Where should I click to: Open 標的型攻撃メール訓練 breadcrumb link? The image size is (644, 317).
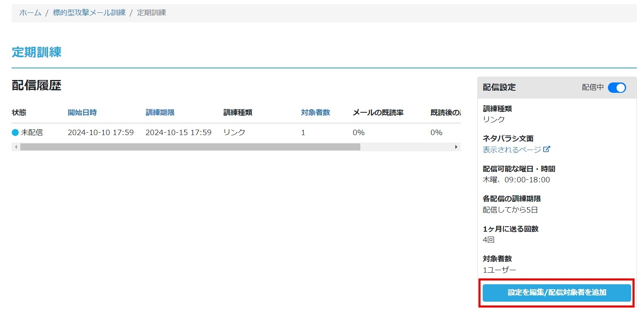click(x=89, y=13)
